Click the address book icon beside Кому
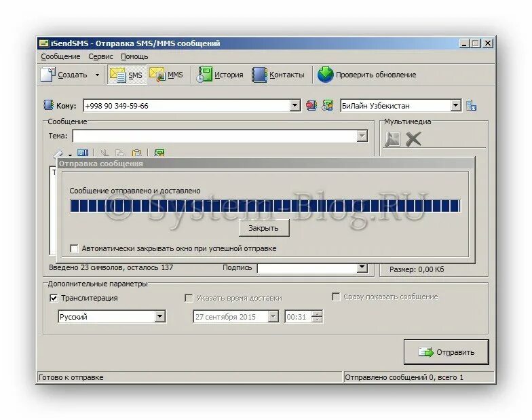This screenshot has width=532, height=420. (49, 105)
